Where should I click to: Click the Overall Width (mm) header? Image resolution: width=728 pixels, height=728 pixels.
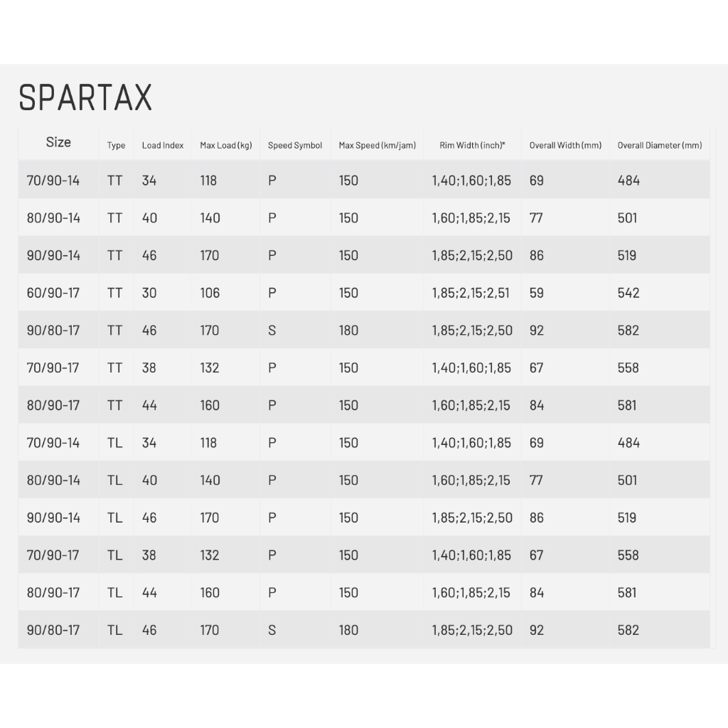tap(565, 146)
